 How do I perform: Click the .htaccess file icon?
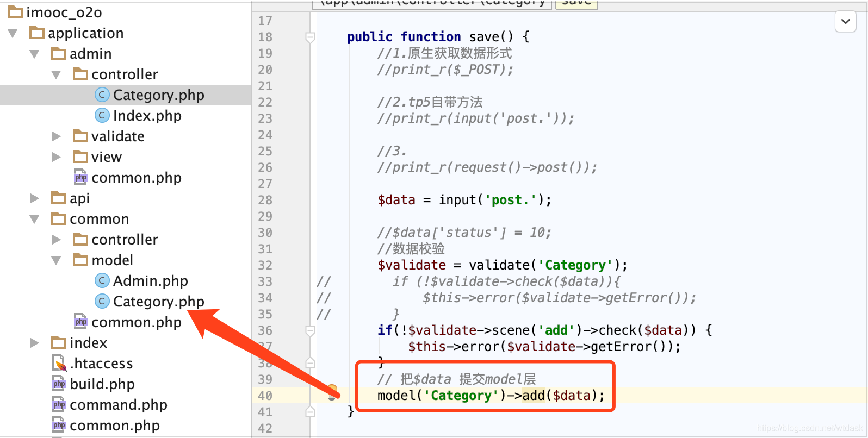tap(59, 362)
